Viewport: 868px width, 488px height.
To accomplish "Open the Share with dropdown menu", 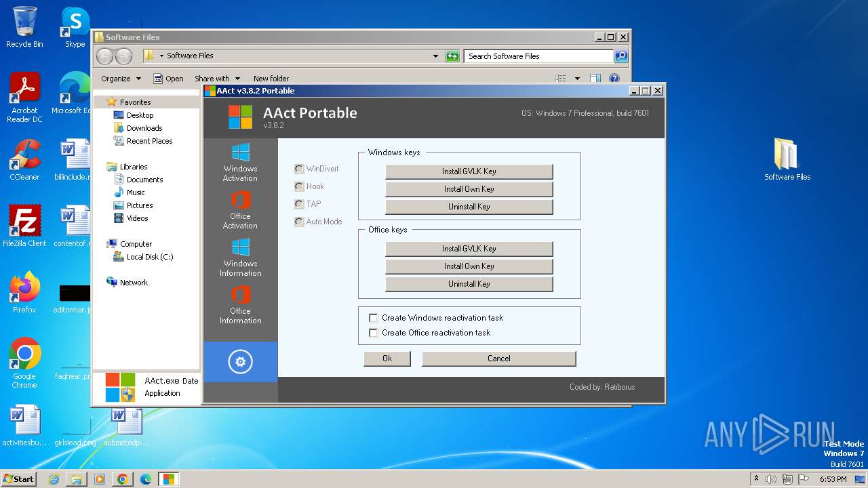I will tap(217, 79).
